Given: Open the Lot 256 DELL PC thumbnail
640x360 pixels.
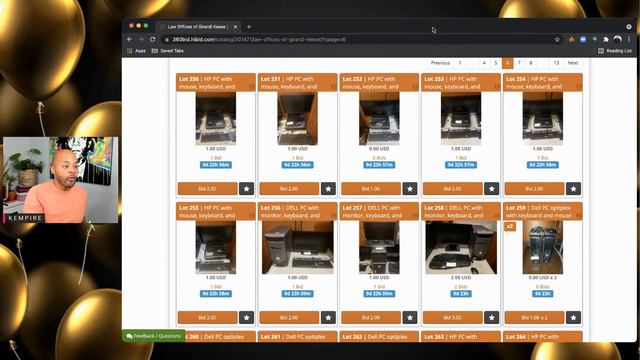Looking at the screenshot, I should pos(298,247).
